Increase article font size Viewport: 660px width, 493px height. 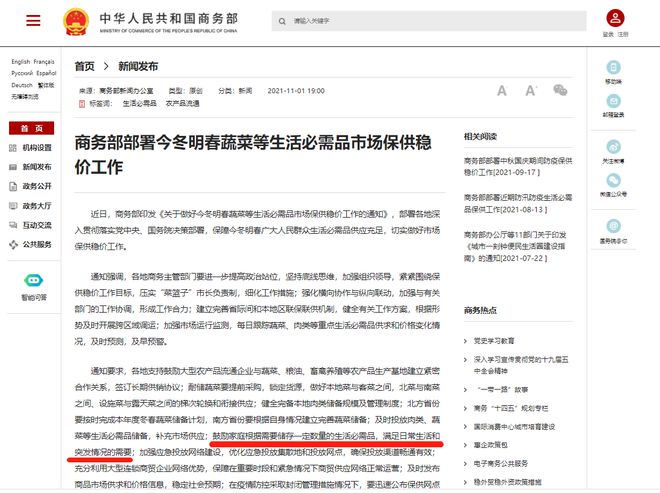(530, 91)
